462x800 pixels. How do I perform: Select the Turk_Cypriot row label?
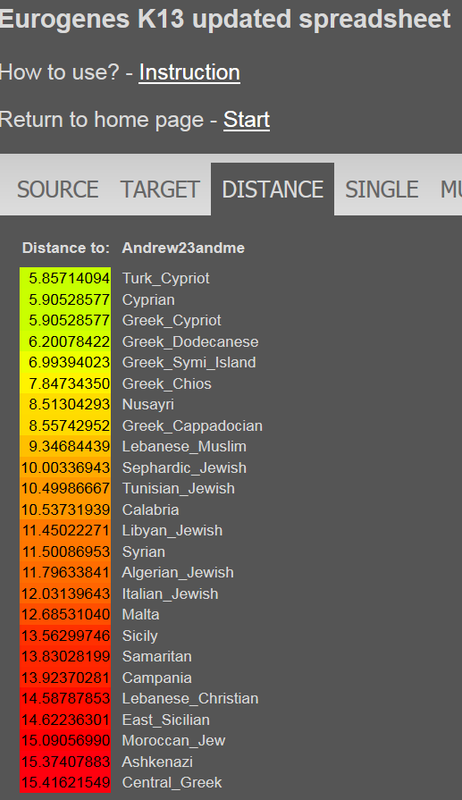(x=166, y=279)
